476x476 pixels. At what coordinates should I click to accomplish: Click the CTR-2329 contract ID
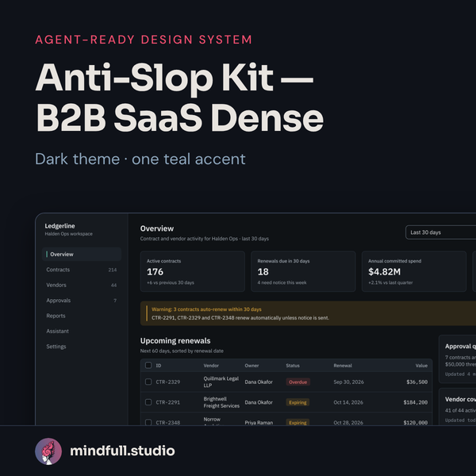(168, 382)
